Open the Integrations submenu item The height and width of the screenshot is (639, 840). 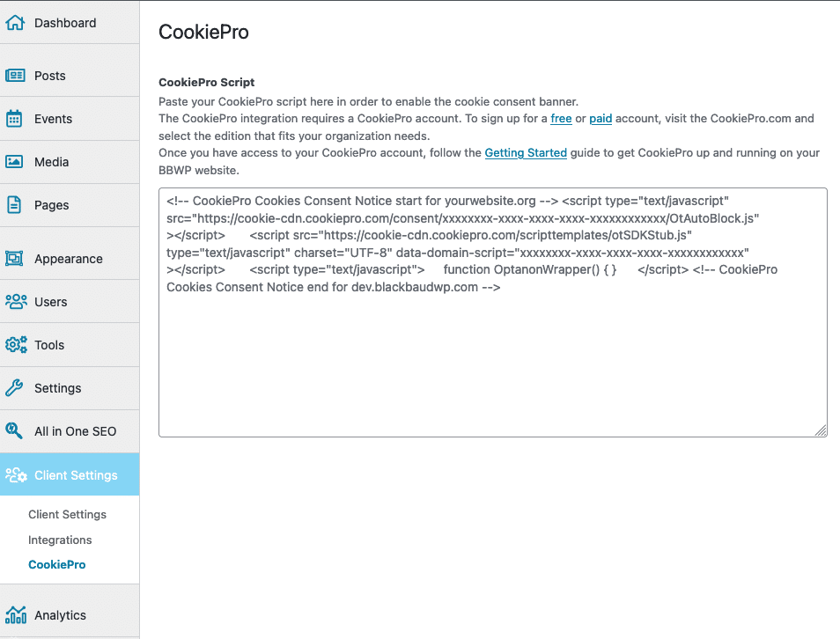coord(60,540)
